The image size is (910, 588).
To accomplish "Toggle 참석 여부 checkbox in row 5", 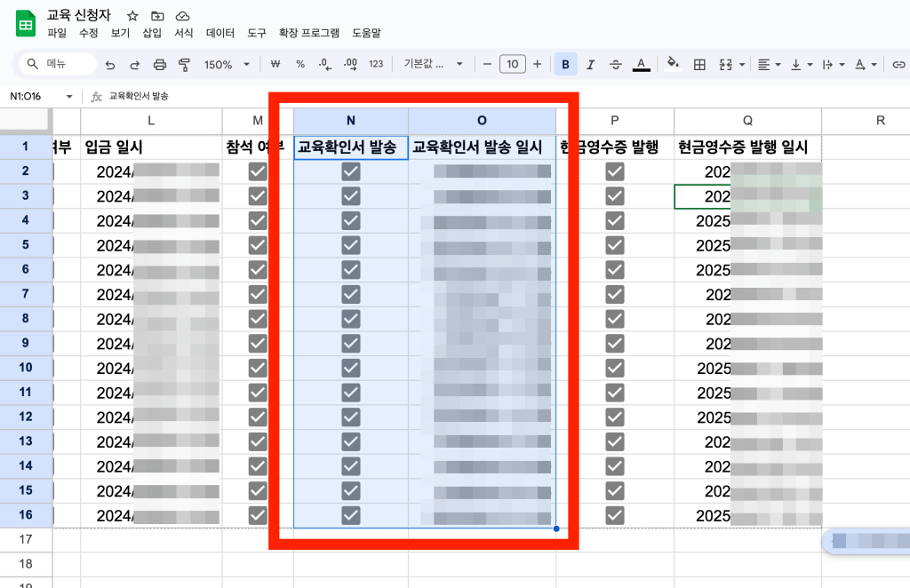I will tap(258, 245).
